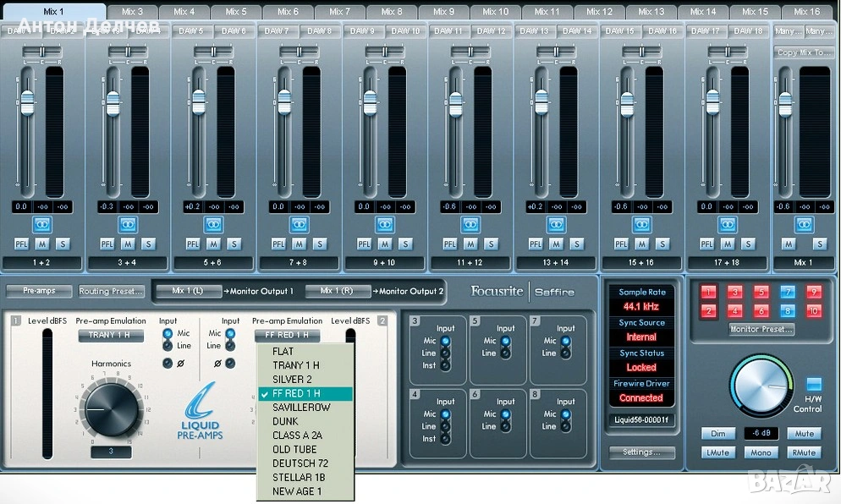Select Line input for pre-amp 1

coord(168,346)
